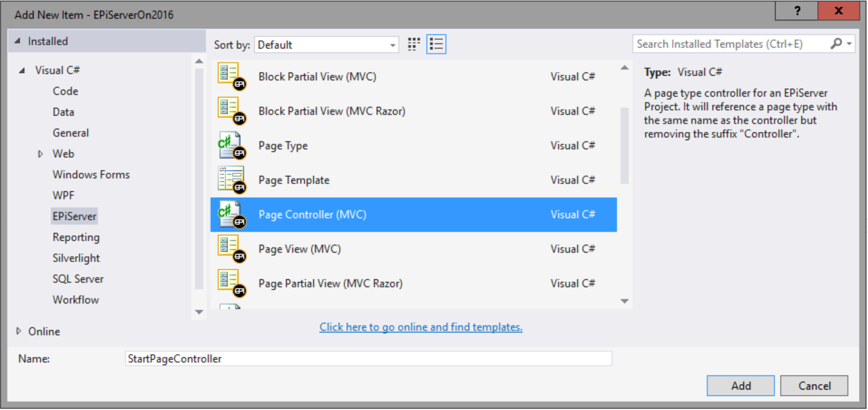Choose the Page View (MVC) template icon
This screenshot has height=410, width=868.
(x=231, y=249)
